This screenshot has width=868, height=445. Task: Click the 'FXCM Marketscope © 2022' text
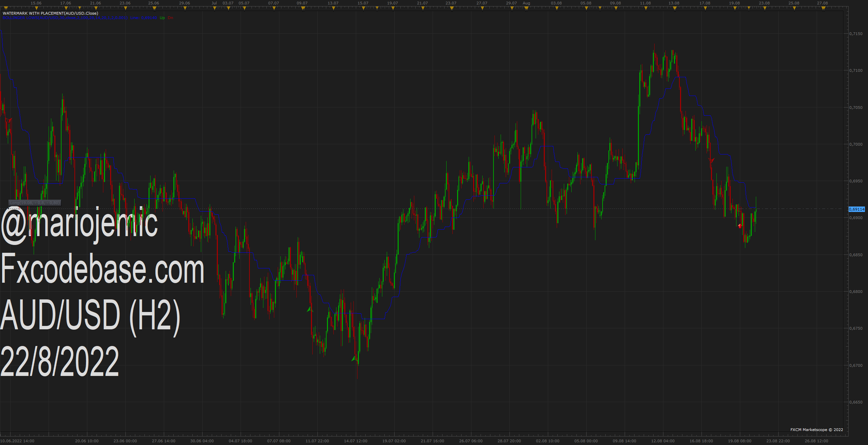pos(817,430)
